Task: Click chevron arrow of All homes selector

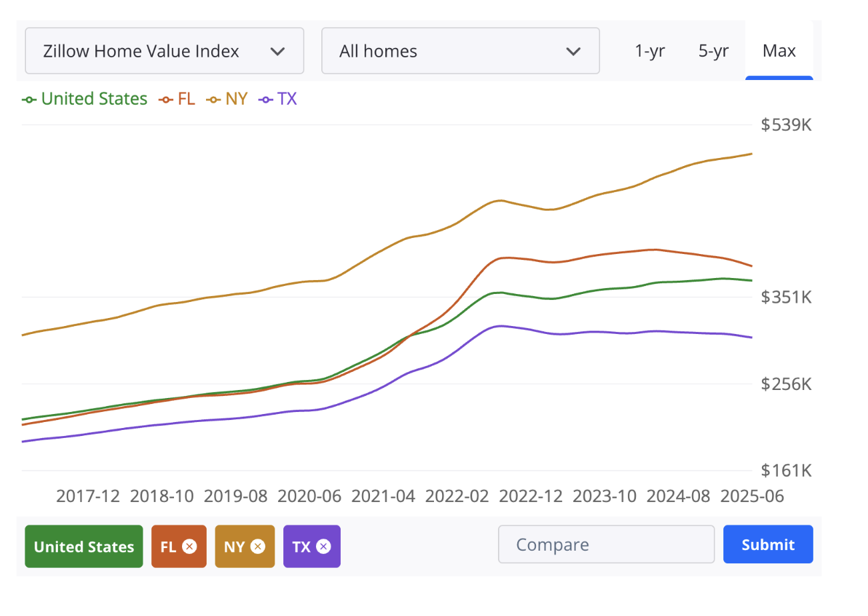Action: click(572, 51)
